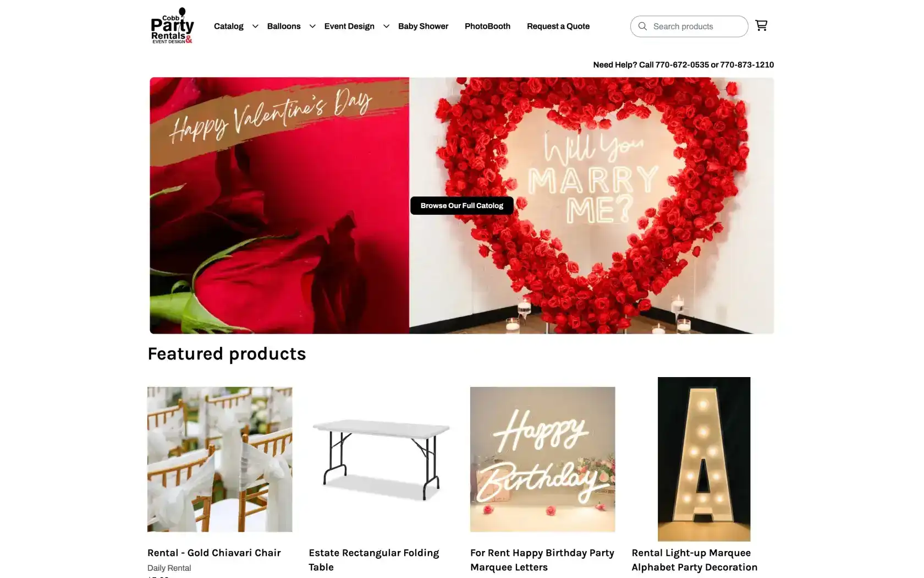Open the Gold Chiavari Chair image
The height and width of the screenshot is (578, 924).
pos(219,459)
